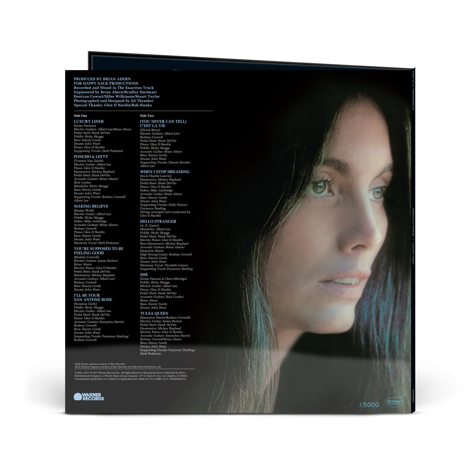
Task: Click '(YOU NEVER CAN TELL) C'EST LA VIE' title
Action: pyautogui.click(x=163, y=124)
